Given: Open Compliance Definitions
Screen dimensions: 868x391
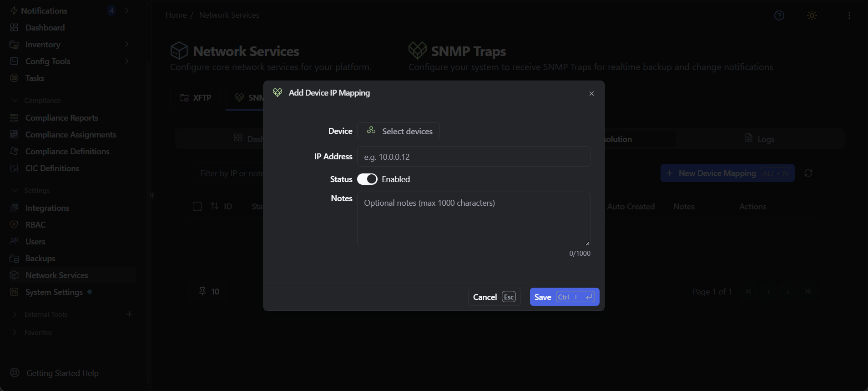Looking at the screenshot, I should [x=67, y=151].
